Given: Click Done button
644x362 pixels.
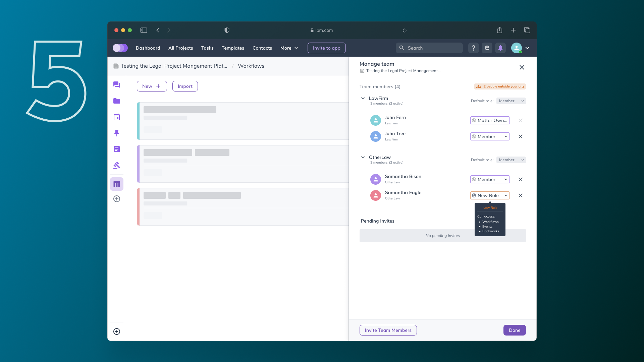Looking at the screenshot, I should click(x=514, y=330).
